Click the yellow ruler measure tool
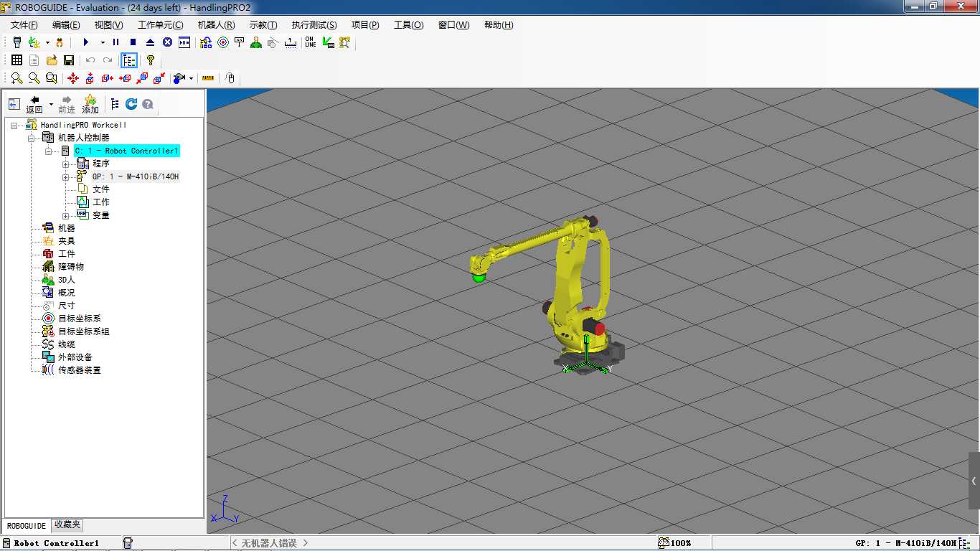The image size is (980, 551). (x=208, y=78)
